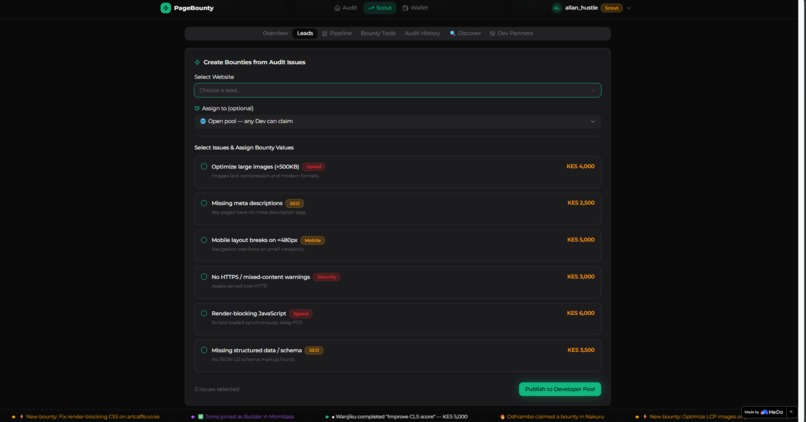Click the 0 issues selected text

216,389
